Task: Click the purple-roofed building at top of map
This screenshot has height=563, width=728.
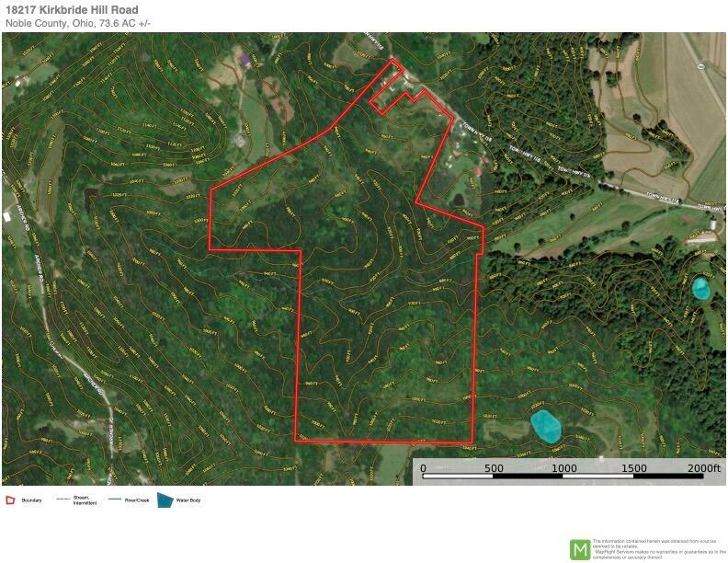Action: click(x=245, y=60)
